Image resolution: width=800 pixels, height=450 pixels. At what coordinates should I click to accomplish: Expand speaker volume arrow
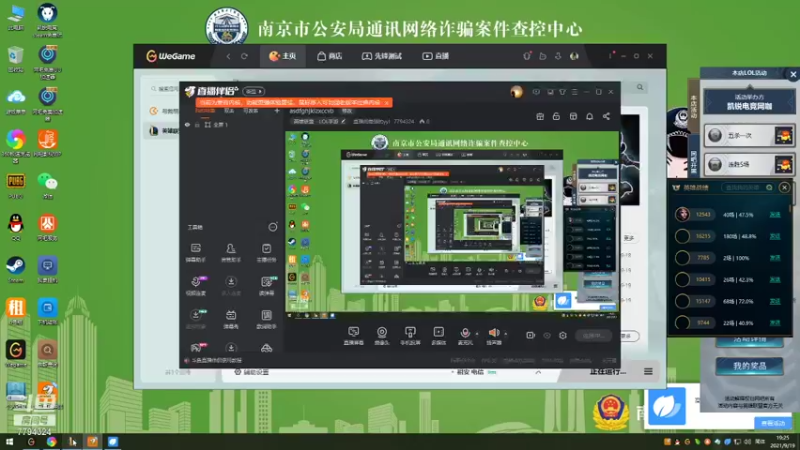(506, 334)
